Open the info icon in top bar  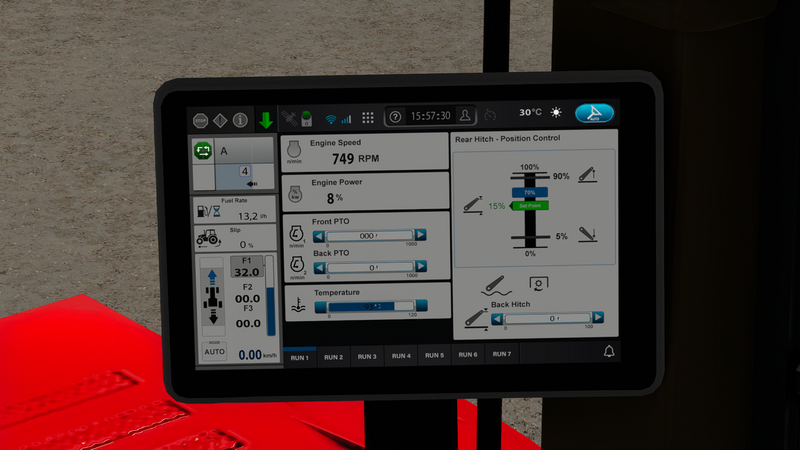click(240, 120)
